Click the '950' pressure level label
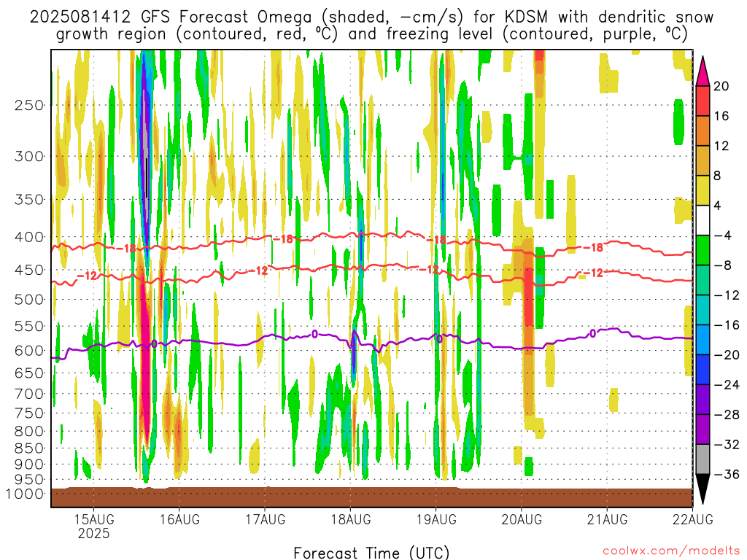The image size is (747, 560). point(29,480)
